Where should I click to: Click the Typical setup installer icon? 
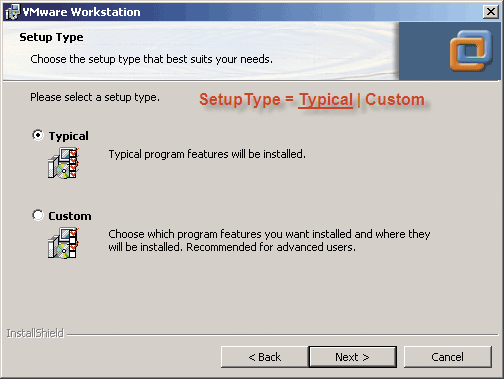pos(63,164)
